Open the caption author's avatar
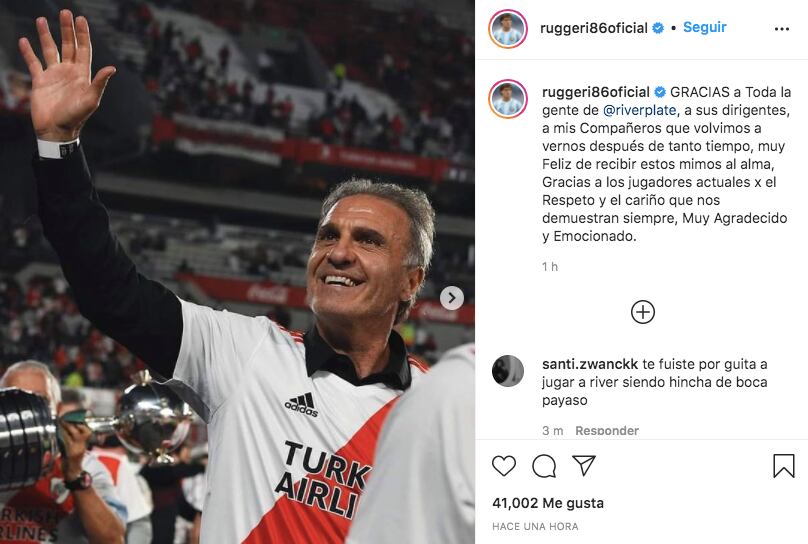Image resolution: width=808 pixels, height=544 pixels. 508,99
